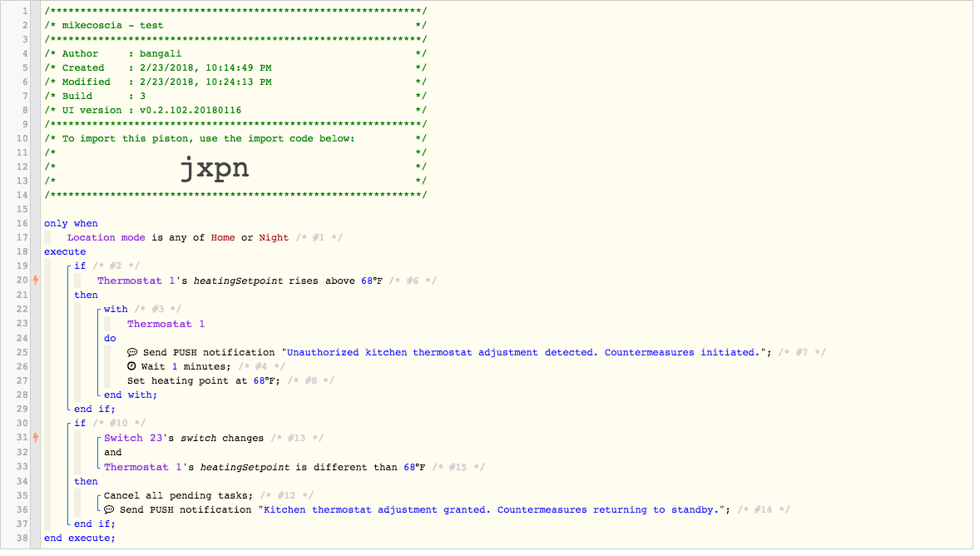This screenshot has height=556, width=980.
Task: Click 'Location mode' in the restriction
Action: [x=106, y=238]
